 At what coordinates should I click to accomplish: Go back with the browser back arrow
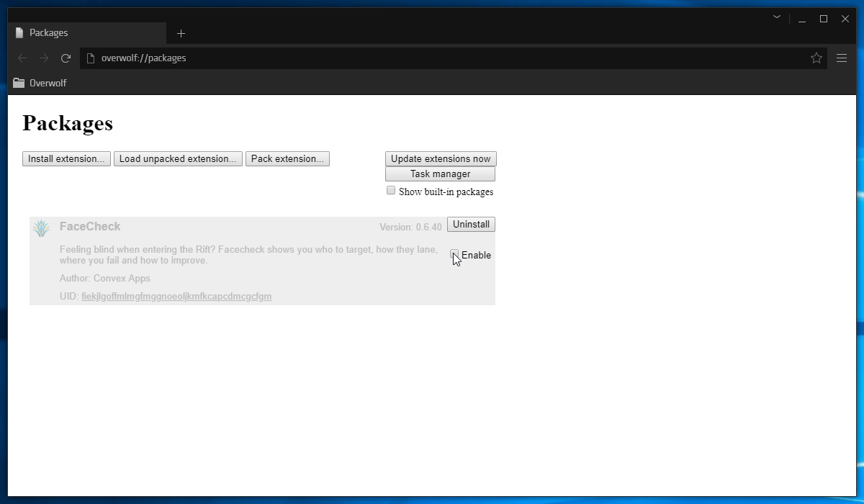click(22, 58)
